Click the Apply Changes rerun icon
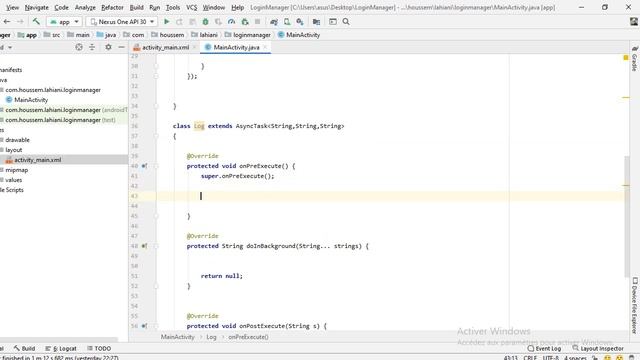The image size is (640, 360). click(x=179, y=22)
